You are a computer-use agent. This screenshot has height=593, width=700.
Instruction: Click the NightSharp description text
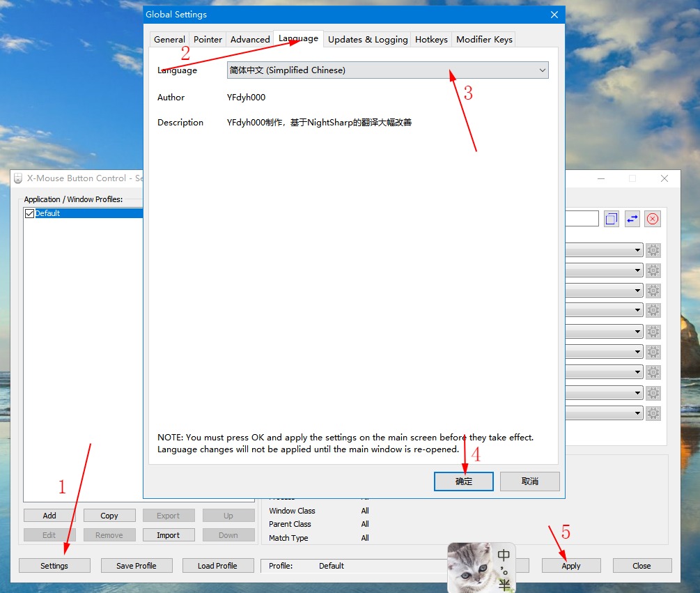319,123
